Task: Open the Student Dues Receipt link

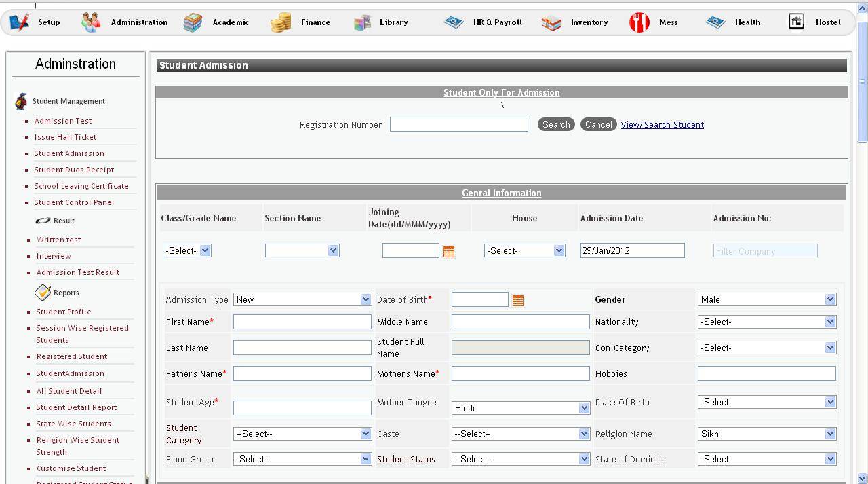Action: [x=74, y=170]
